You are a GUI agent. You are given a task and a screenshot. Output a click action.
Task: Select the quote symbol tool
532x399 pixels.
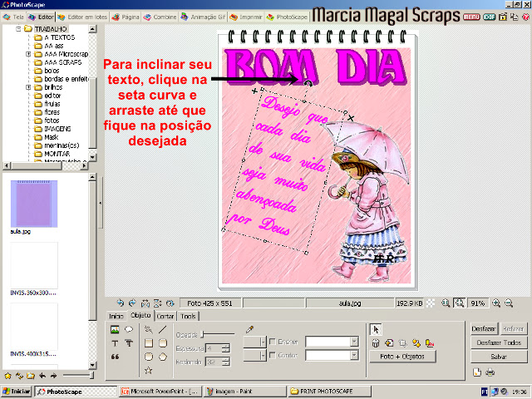[x=115, y=357]
